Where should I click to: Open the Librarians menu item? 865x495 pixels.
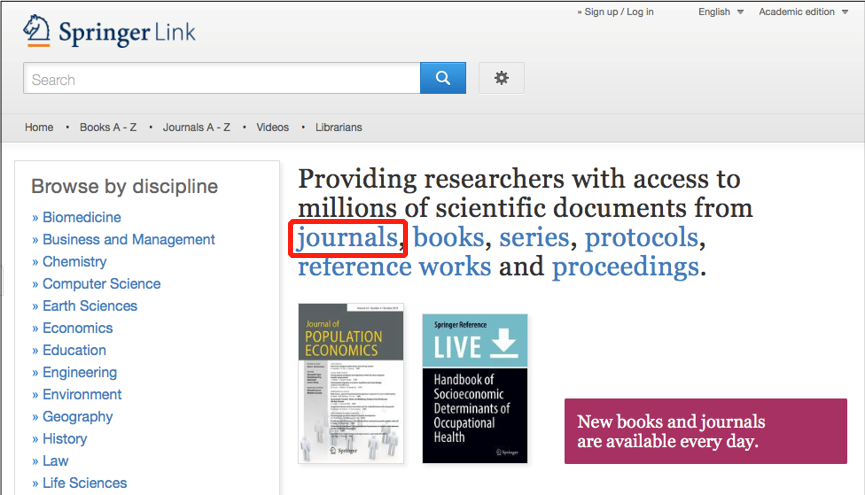click(x=339, y=127)
